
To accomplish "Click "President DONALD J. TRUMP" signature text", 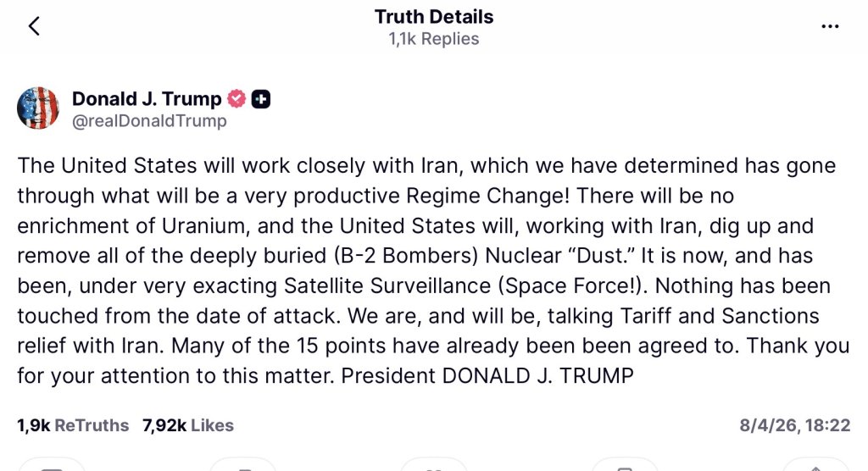I will 487,375.
